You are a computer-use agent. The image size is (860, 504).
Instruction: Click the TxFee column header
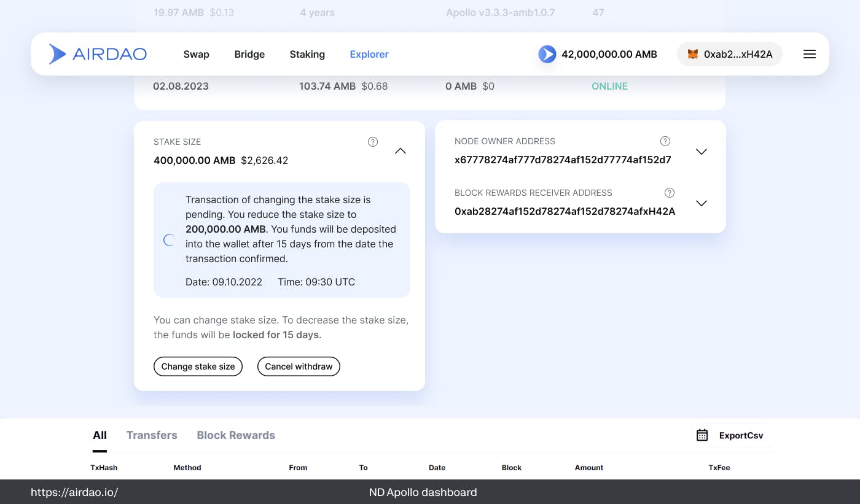[x=719, y=468]
